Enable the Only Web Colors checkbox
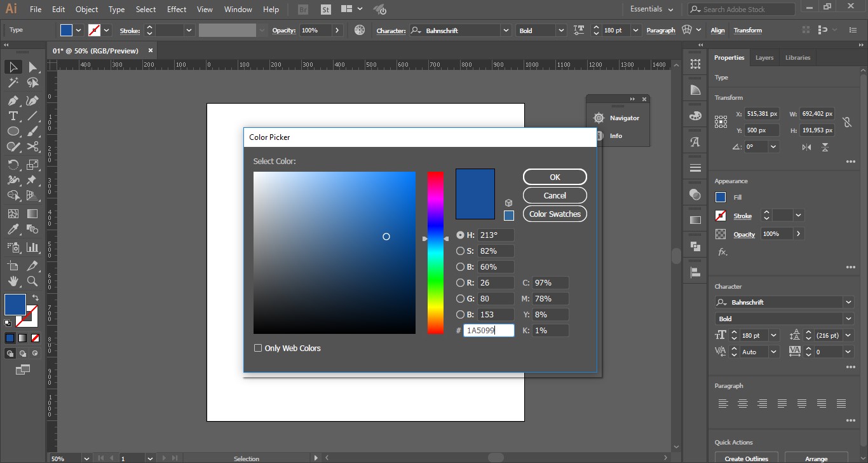868x463 pixels. [258, 348]
